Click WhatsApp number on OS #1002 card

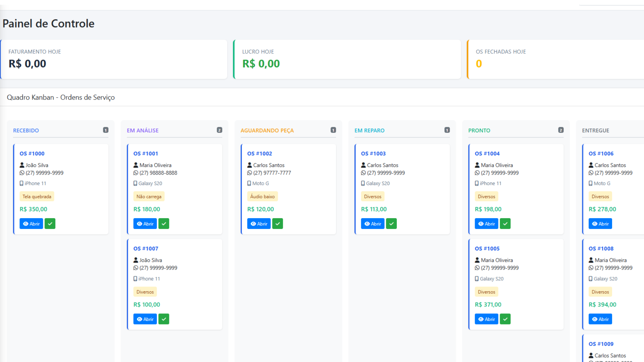coord(272,173)
